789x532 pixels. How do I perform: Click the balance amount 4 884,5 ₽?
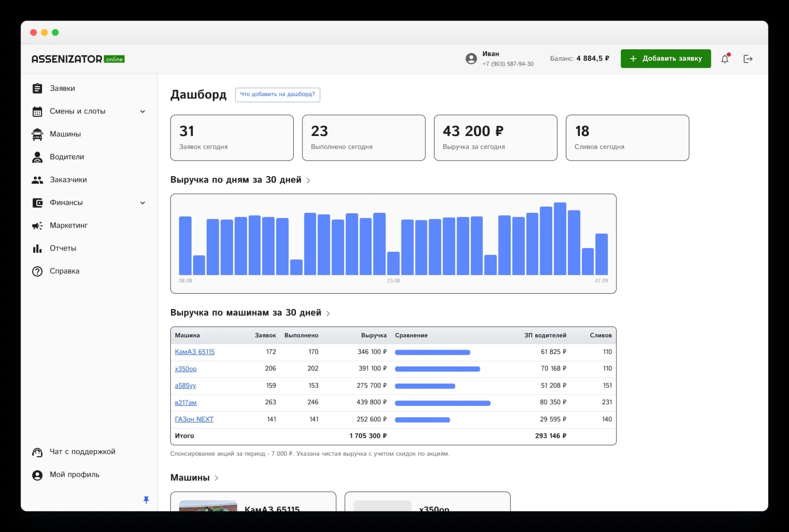(x=593, y=58)
